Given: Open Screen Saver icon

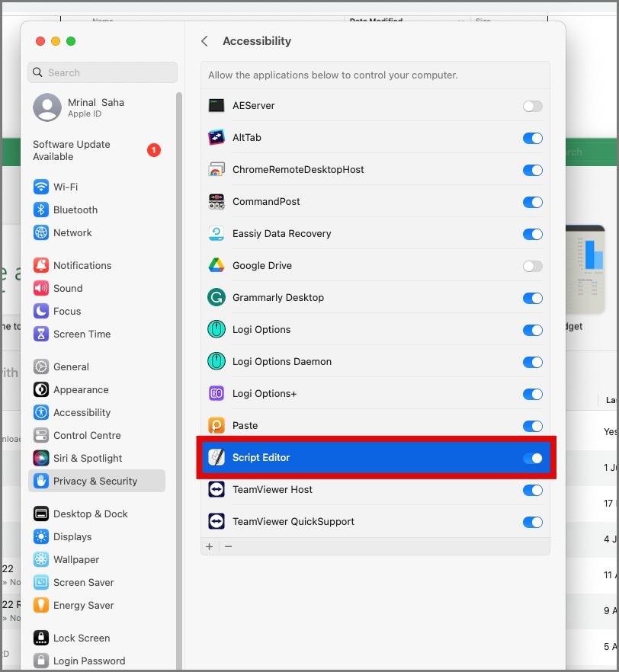Looking at the screenshot, I should pyautogui.click(x=40, y=582).
